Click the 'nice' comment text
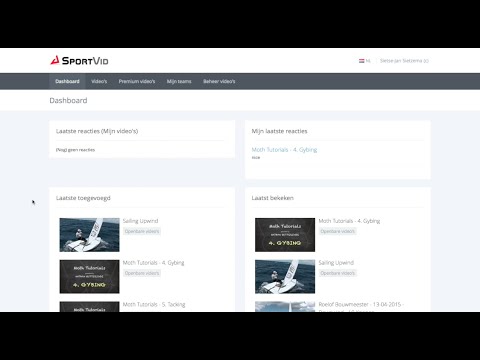 coord(256,158)
